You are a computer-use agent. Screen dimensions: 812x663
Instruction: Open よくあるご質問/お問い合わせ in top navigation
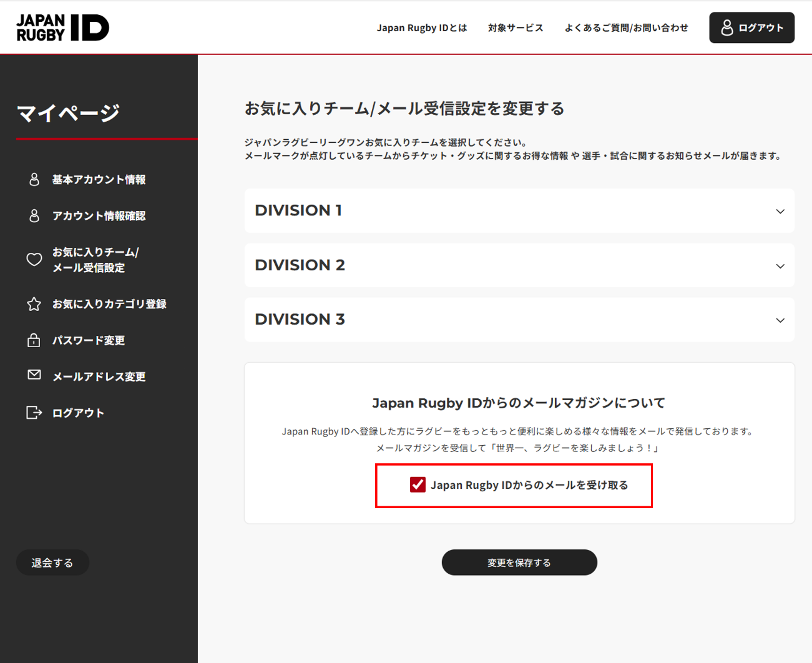pyautogui.click(x=626, y=28)
